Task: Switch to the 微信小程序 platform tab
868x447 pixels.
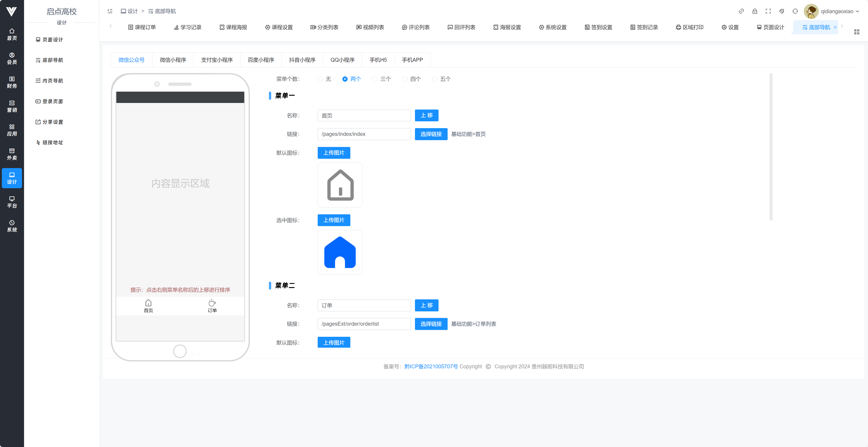Action: 173,60
